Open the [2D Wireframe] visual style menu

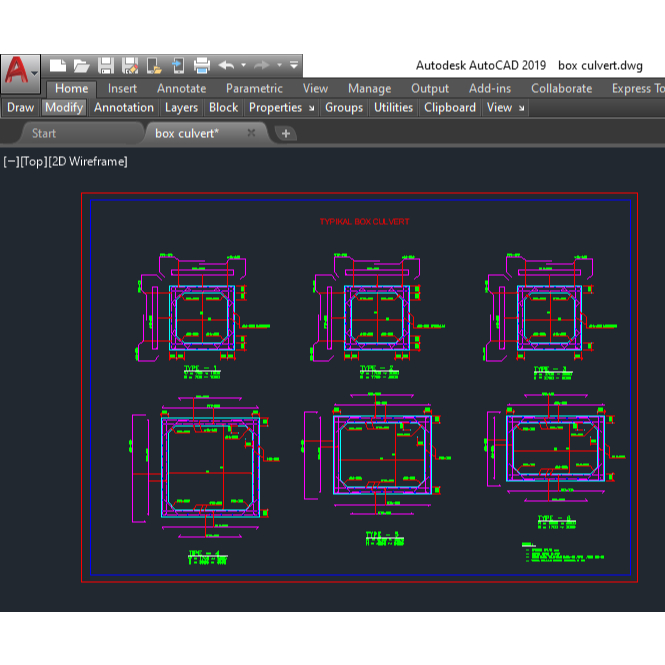coord(88,162)
